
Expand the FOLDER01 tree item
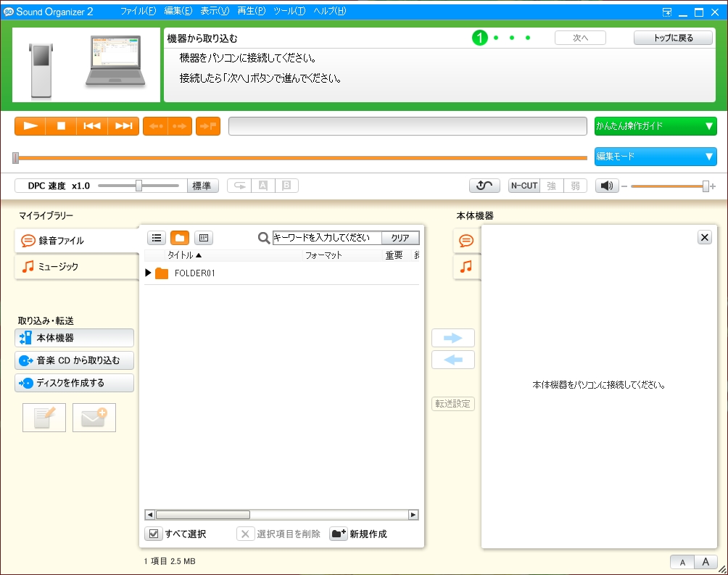147,273
